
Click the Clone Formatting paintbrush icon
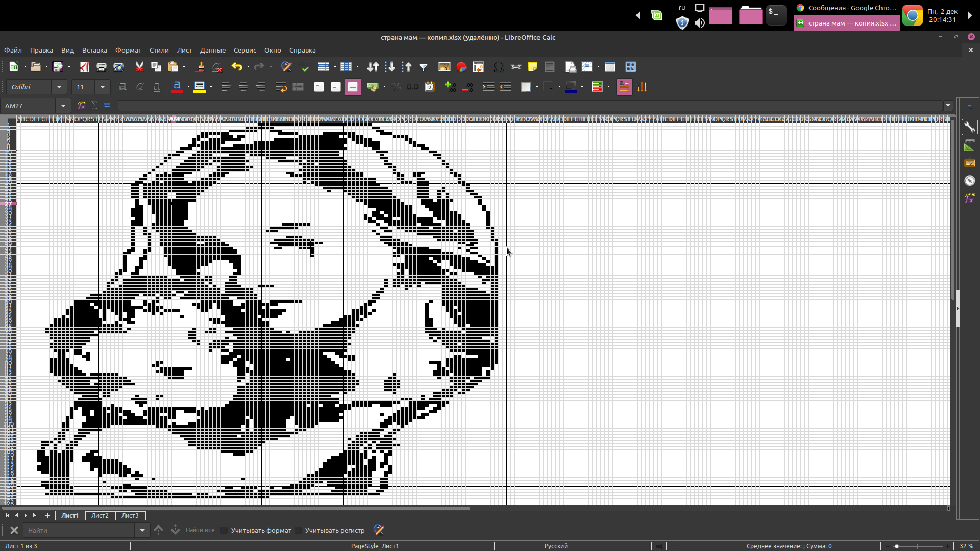pyautogui.click(x=200, y=67)
